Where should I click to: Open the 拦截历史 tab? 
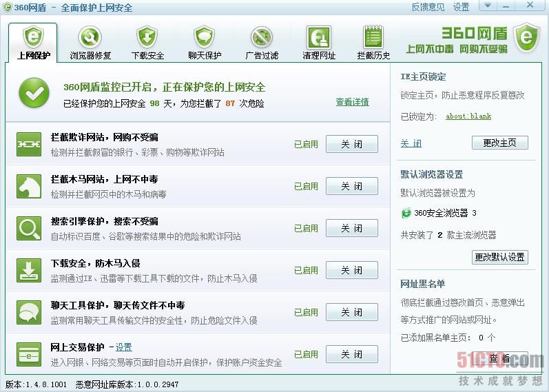373,43
